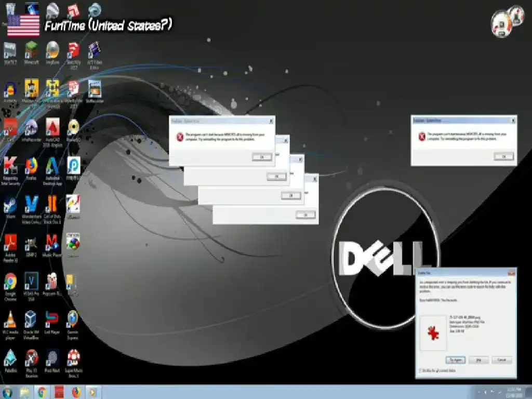Open the Garmin Express desktop shortcut

pyautogui.click(x=73, y=326)
